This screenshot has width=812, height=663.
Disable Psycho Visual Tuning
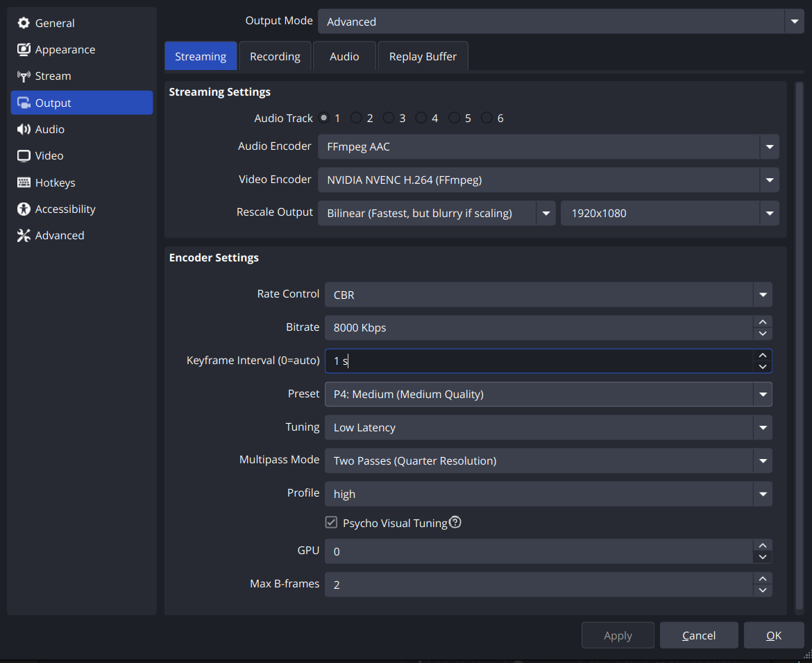click(x=331, y=522)
